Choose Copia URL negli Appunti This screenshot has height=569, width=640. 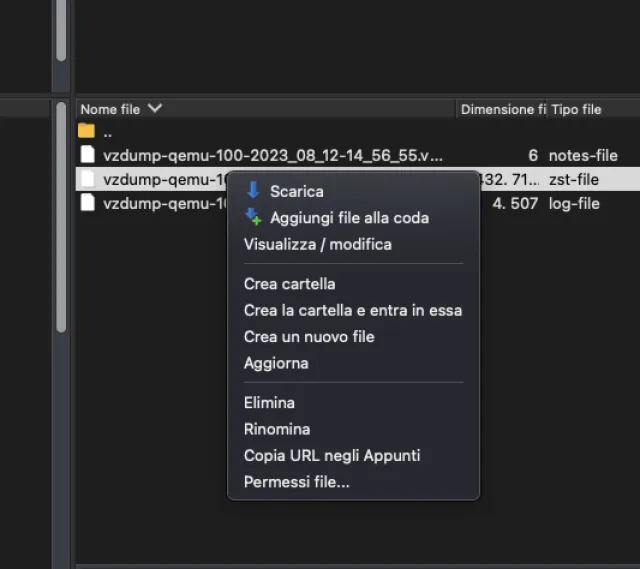332,456
